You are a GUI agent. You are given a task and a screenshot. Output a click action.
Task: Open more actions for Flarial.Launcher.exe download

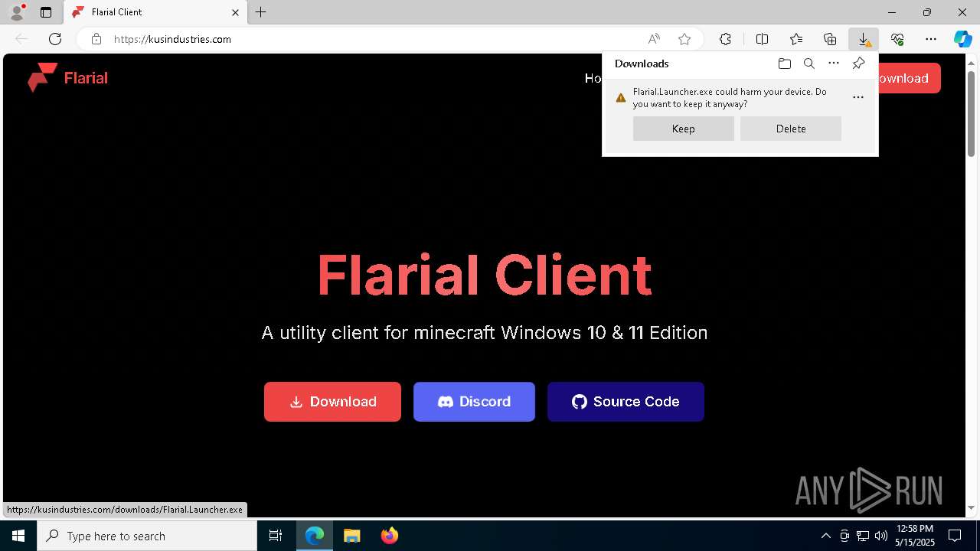(858, 97)
